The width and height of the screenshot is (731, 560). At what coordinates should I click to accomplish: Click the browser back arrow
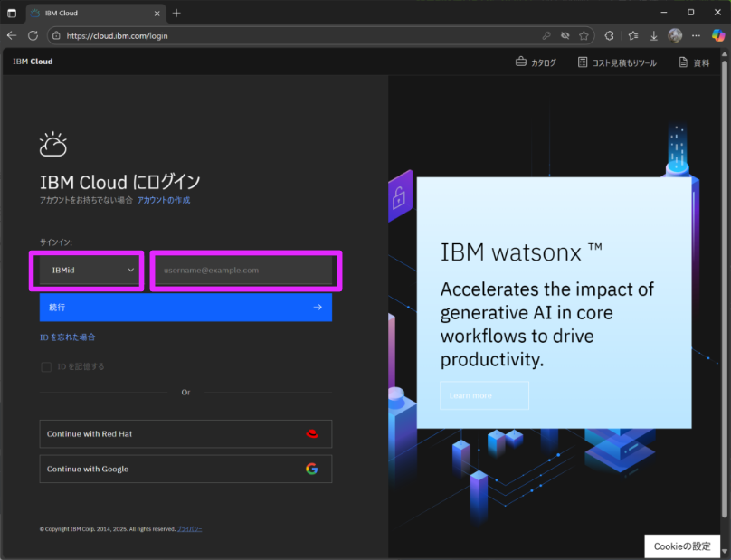tap(12, 36)
